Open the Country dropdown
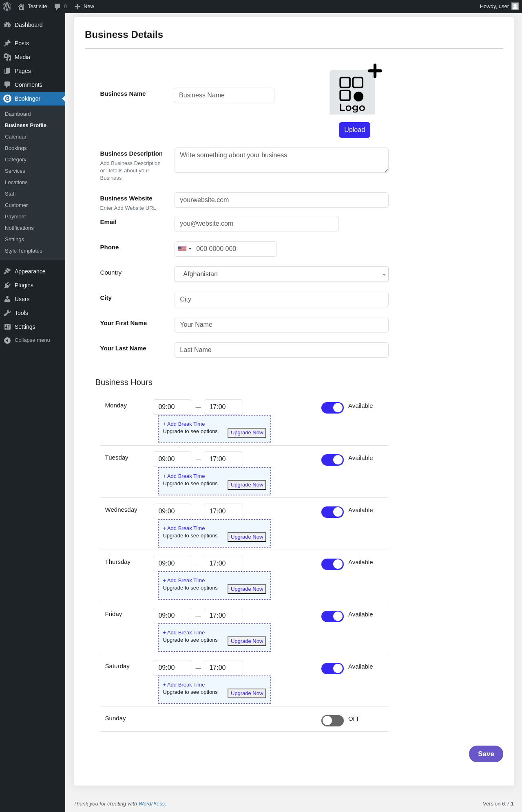The height and width of the screenshot is (812, 522). pos(281,274)
